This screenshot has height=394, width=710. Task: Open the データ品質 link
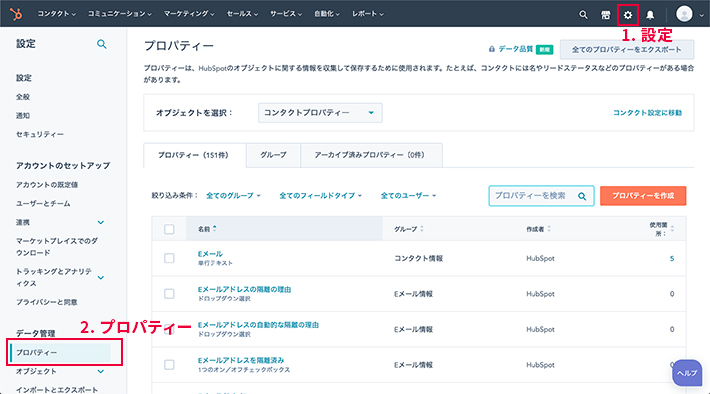[x=515, y=49]
